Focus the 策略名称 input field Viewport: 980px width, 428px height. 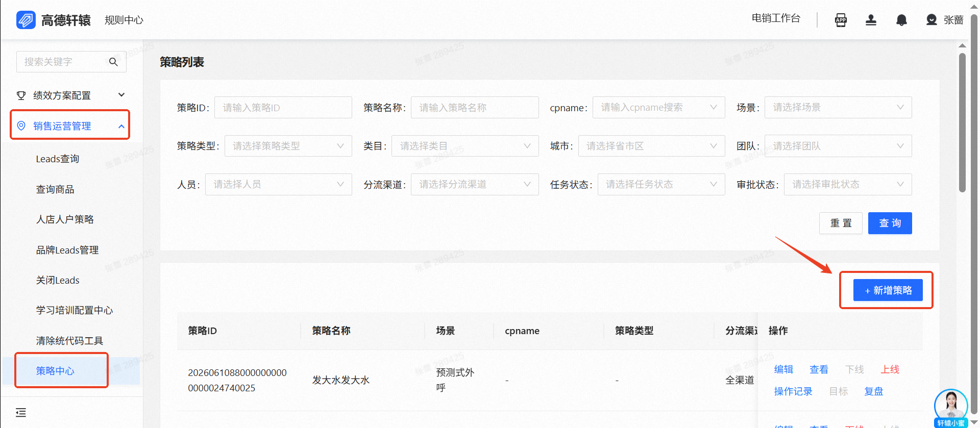click(475, 108)
